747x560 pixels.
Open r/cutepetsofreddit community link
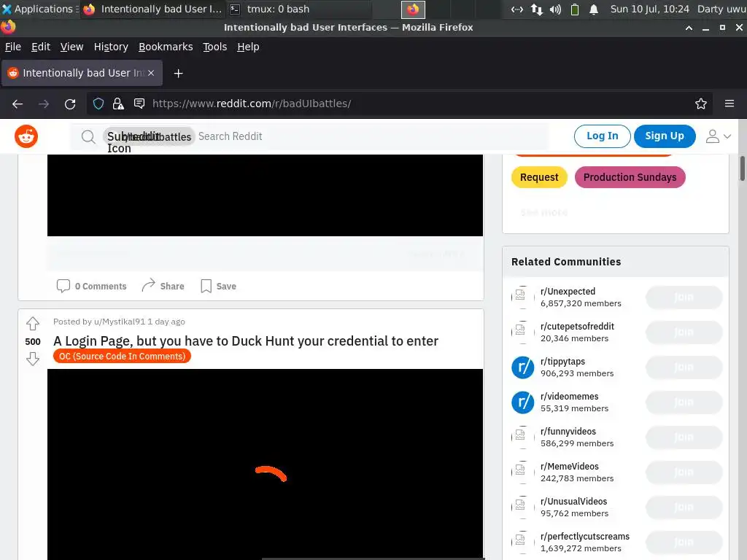click(x=577, y=327)
